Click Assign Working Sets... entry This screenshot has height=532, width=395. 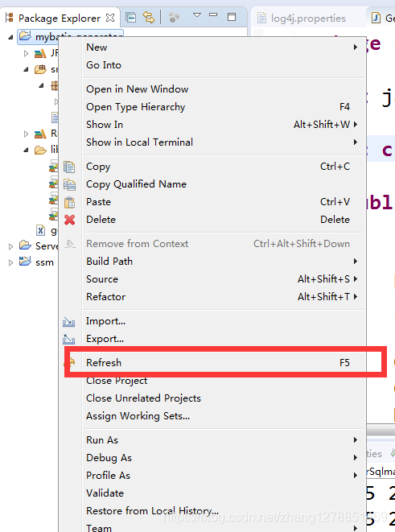click(x=224, y=416)
